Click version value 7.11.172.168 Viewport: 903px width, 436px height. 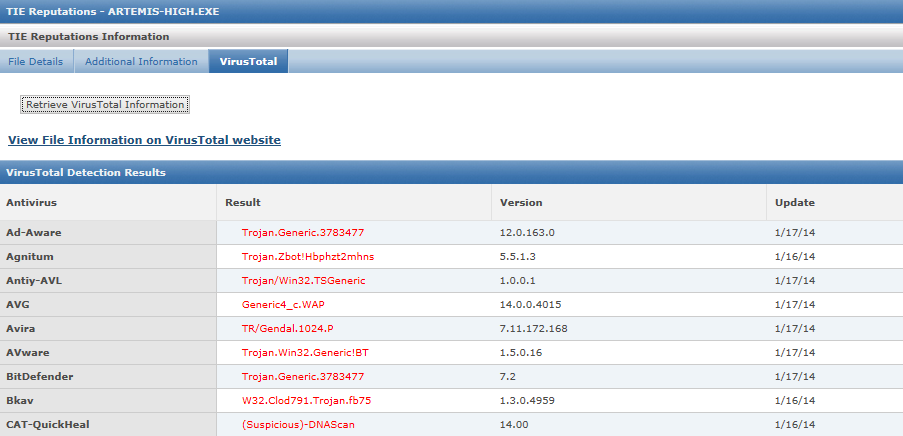pos(534,328)
